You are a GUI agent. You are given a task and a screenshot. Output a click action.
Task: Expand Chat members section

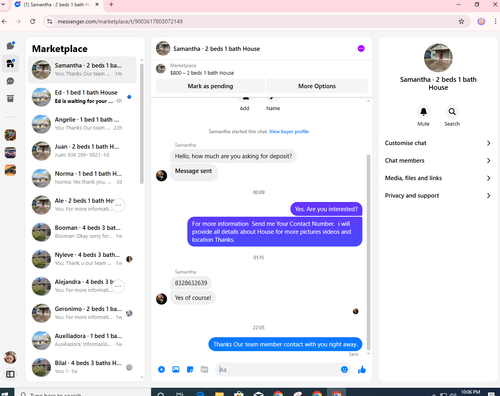coord(438,161)
